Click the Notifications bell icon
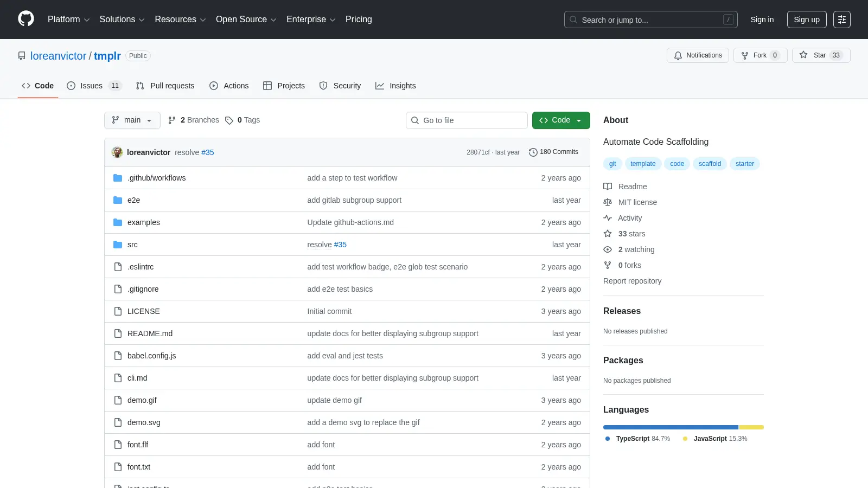Viewport: 868px width, 488px height. (678, 55)
